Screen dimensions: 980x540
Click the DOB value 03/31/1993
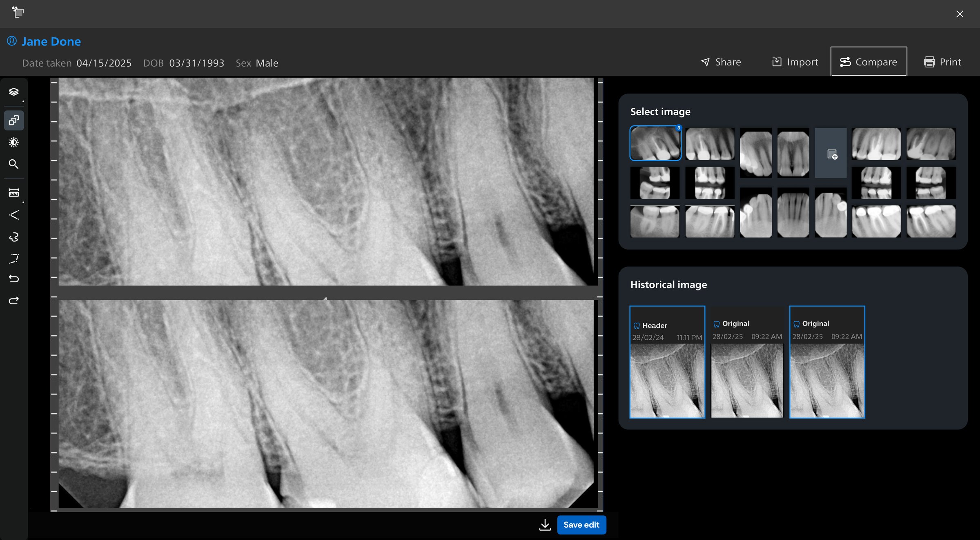[x=197, y=63]
